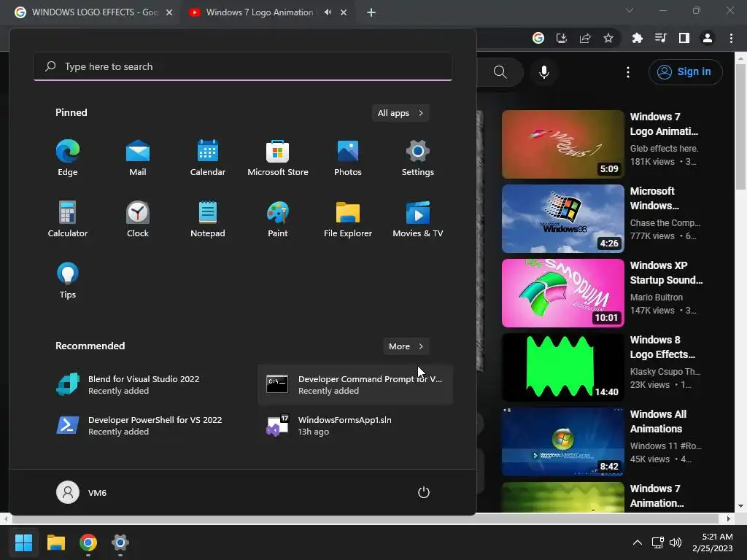Image resolution: width=747 pixels, height=560 pixels.
Task: Launch Notepad from pinned apps
Action: [x=208, y=219]
